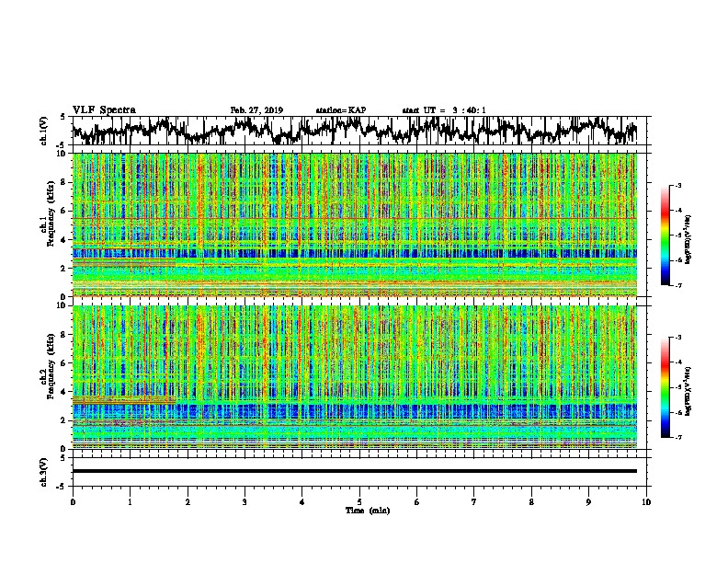This screenshot has height=563, width=728.
Task: Click inside the ch.2 spectrogram panel
Action: tap(355, 377)
